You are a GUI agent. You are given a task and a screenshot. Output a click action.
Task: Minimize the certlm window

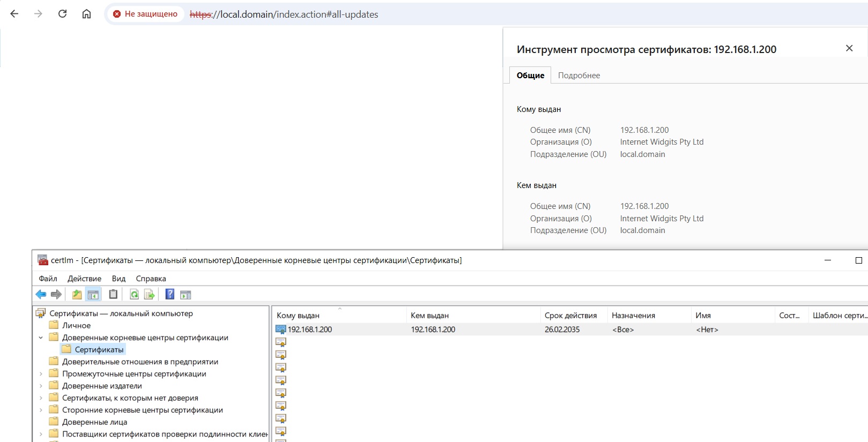click(x=828, y=260)
